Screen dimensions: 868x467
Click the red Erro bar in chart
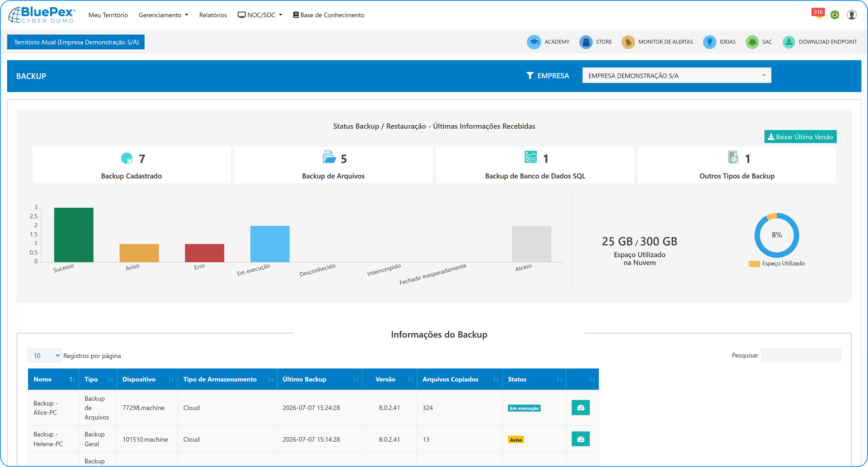pyautogui.click(x=205, y=253)
